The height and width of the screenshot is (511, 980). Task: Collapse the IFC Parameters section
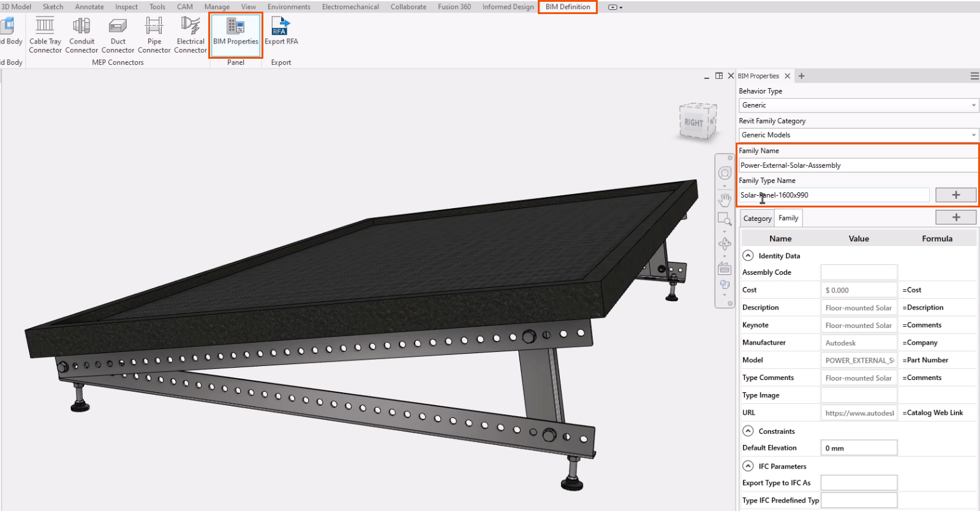pos(748,466)
